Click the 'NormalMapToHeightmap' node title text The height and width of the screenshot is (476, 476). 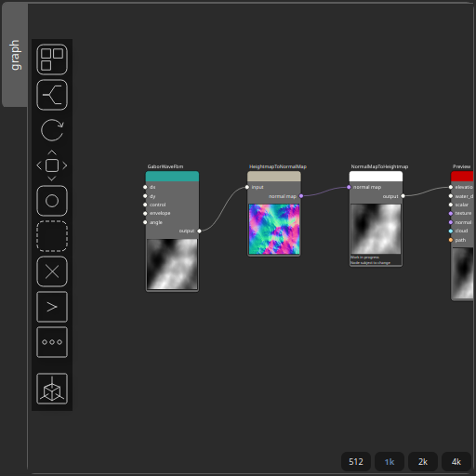379,166
